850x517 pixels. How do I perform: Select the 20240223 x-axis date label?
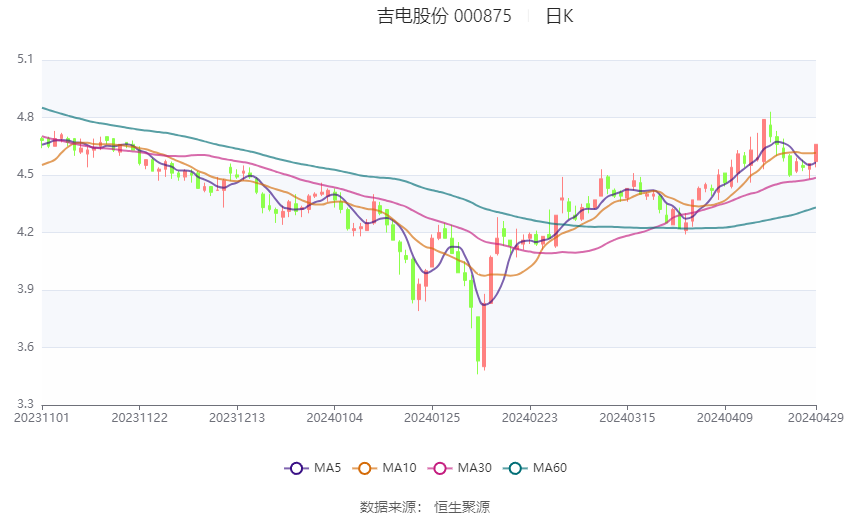pos(530,418)
